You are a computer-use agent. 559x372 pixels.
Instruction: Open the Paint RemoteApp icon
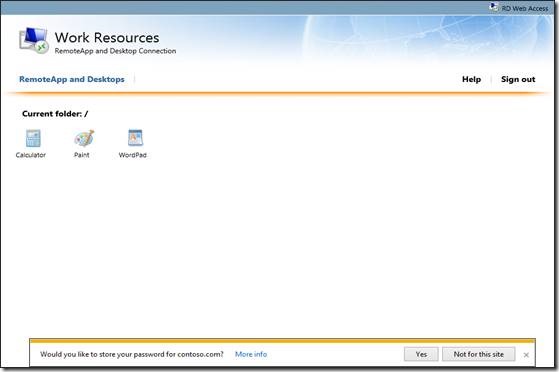tap(84, 138)
